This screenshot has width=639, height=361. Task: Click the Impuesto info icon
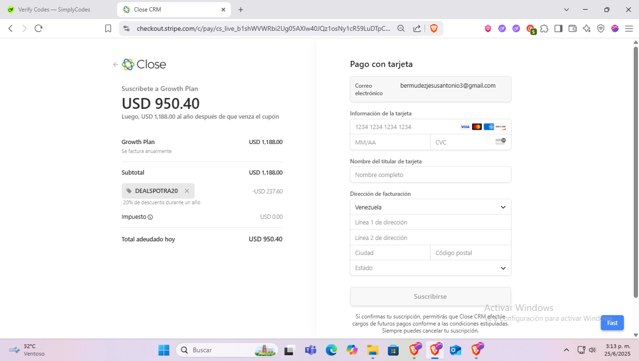click(150, 217)
